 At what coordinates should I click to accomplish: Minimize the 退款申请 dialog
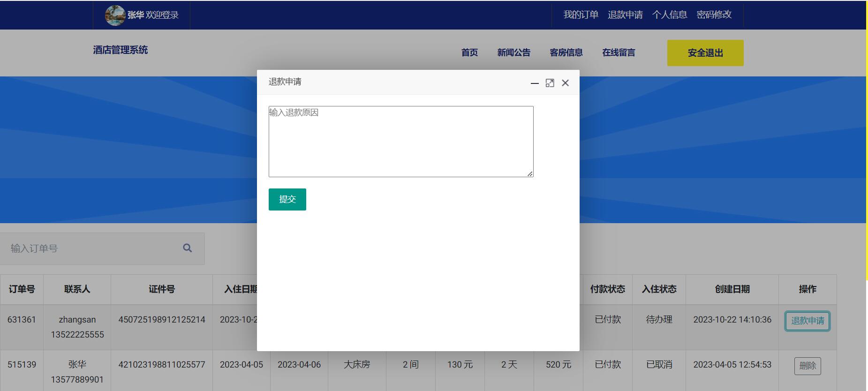tap(535, 83)
